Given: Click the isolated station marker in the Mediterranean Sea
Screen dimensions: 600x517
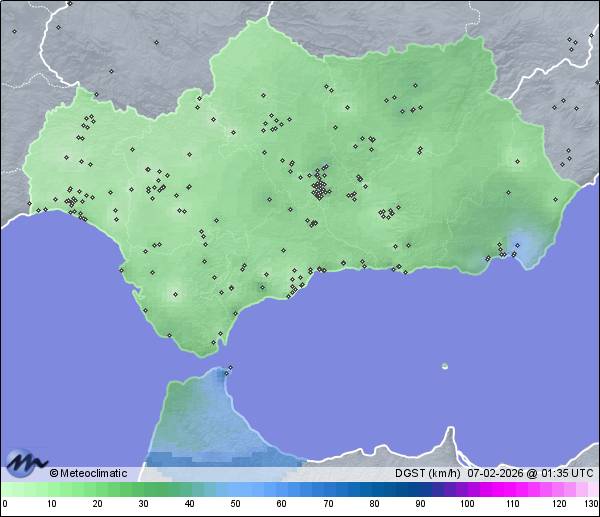Looking at the screenshot, I should click(x=445, y=366).
